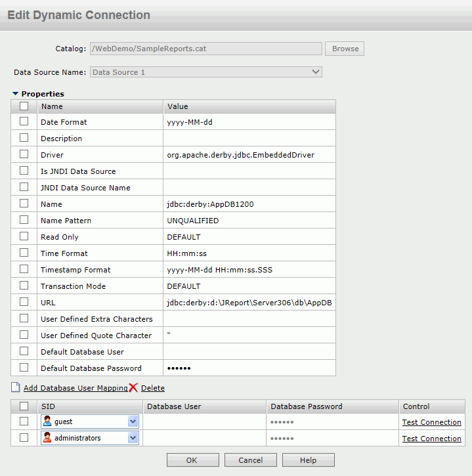
Task: Open the Data Source Name dropdown
Action: coord(205,72)
